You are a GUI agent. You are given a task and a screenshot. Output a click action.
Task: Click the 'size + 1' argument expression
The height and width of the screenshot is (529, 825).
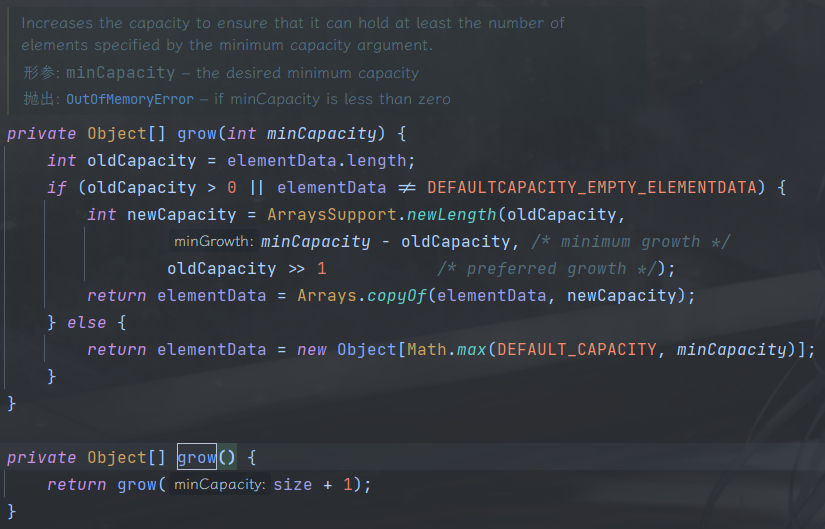[x=313, y=484]
